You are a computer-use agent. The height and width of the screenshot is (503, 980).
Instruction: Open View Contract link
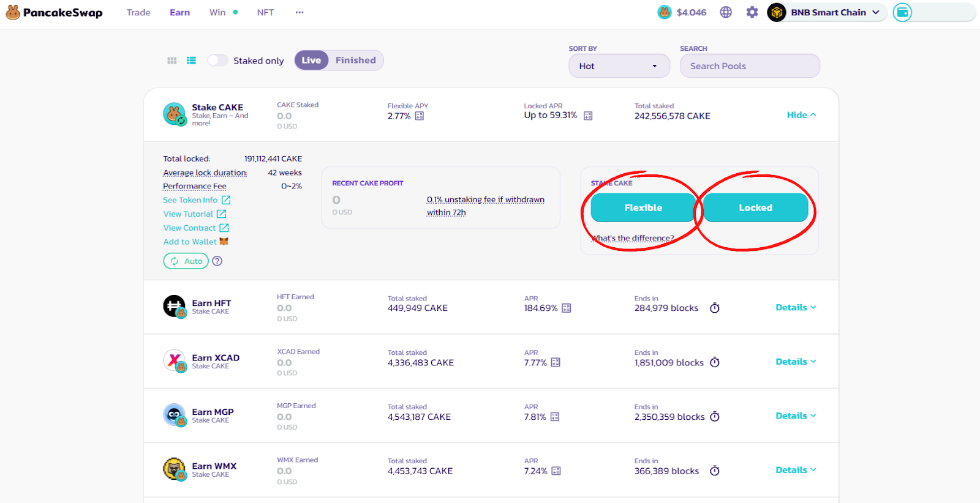pyautogui.click(x=196, y=228)
